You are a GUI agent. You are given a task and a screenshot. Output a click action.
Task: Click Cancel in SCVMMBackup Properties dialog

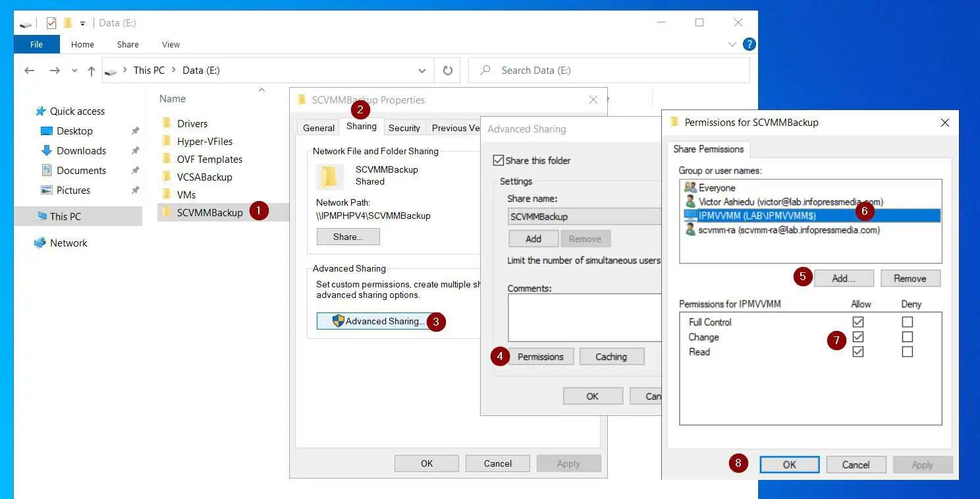(x=498, y=463)
